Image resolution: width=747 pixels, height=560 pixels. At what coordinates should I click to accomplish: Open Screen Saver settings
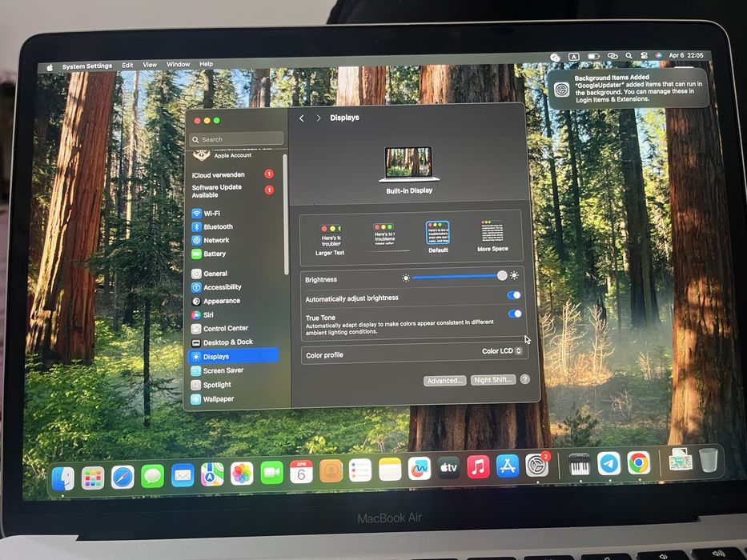coord(217,370)
